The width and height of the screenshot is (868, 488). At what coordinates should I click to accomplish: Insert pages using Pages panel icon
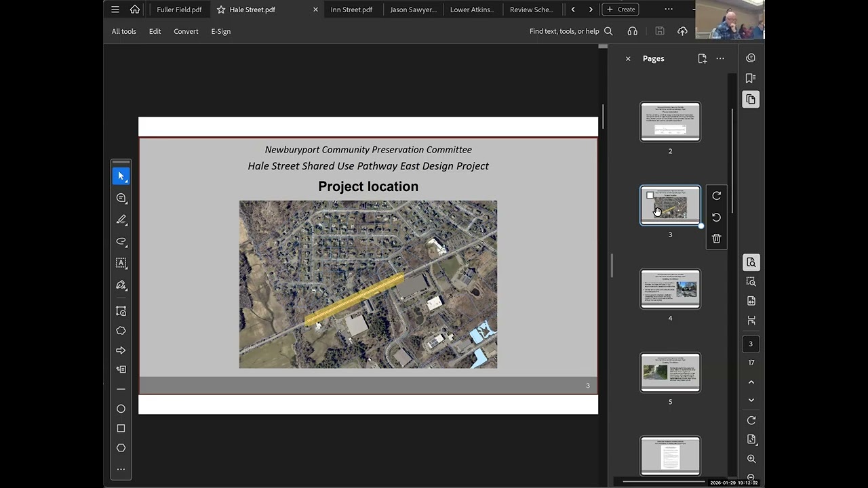pos(702,59)
